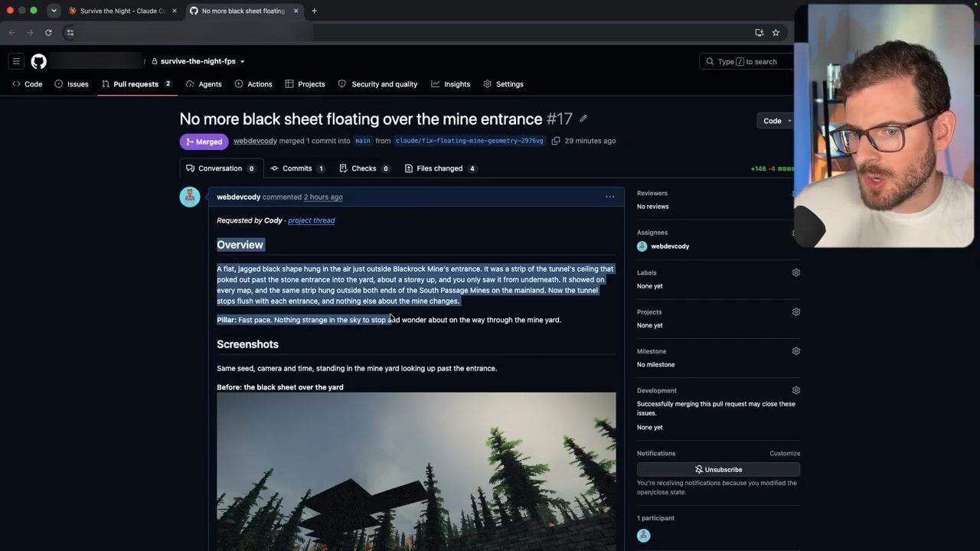Image resolution: width=980 pixels, height=551 pixels.
Task: Edit the pull request title pencil icon
Action: click(583, 119)
